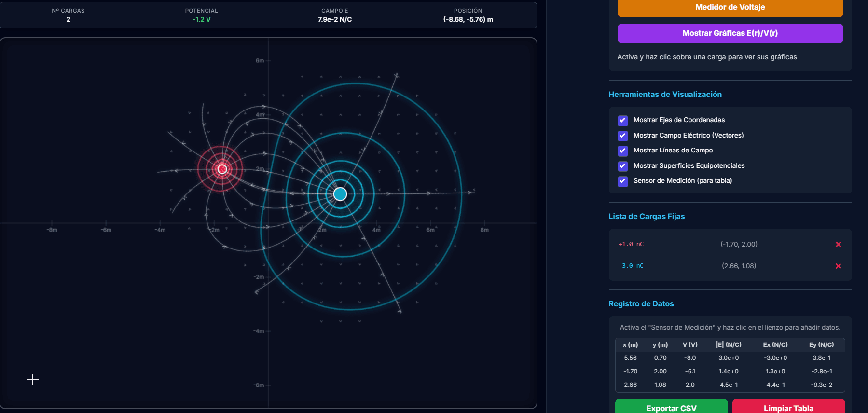
Task: Click the +1.0 nC charge label
Action: coord(631,244)
